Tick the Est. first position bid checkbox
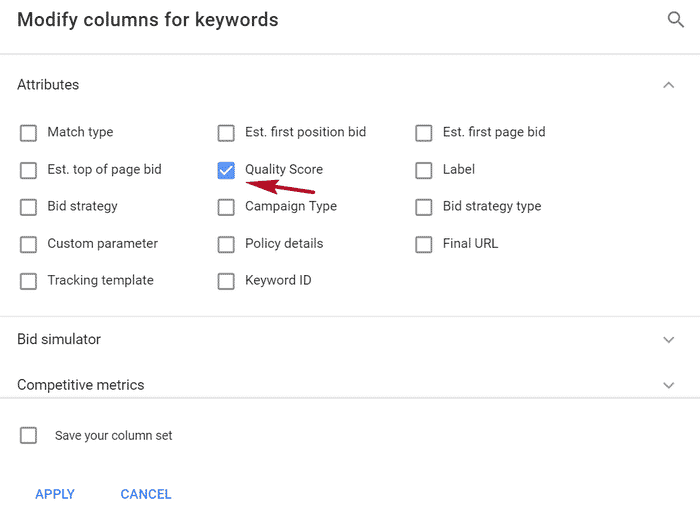 tap(226, 133)
